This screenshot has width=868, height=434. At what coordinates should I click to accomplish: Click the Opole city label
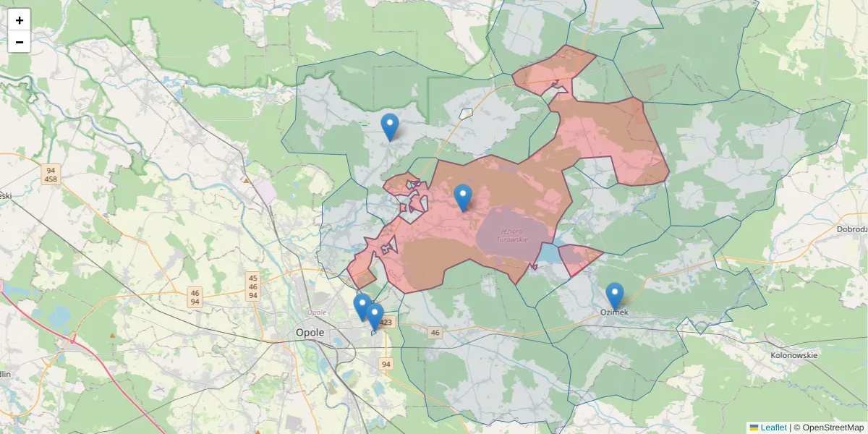click(x=309, y=333)
